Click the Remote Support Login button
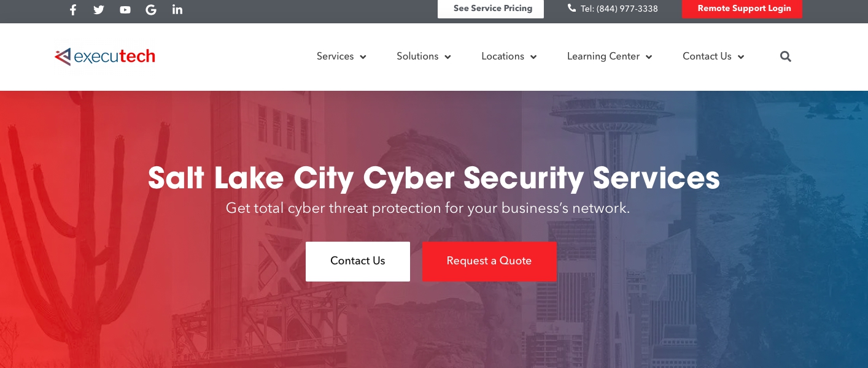 [x=742, y=9]
